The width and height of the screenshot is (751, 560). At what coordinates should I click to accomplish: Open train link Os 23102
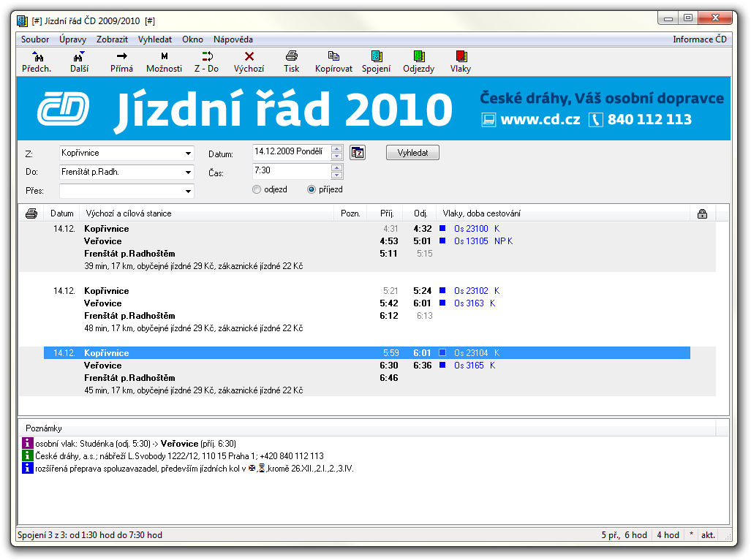(x=471, y=290)
